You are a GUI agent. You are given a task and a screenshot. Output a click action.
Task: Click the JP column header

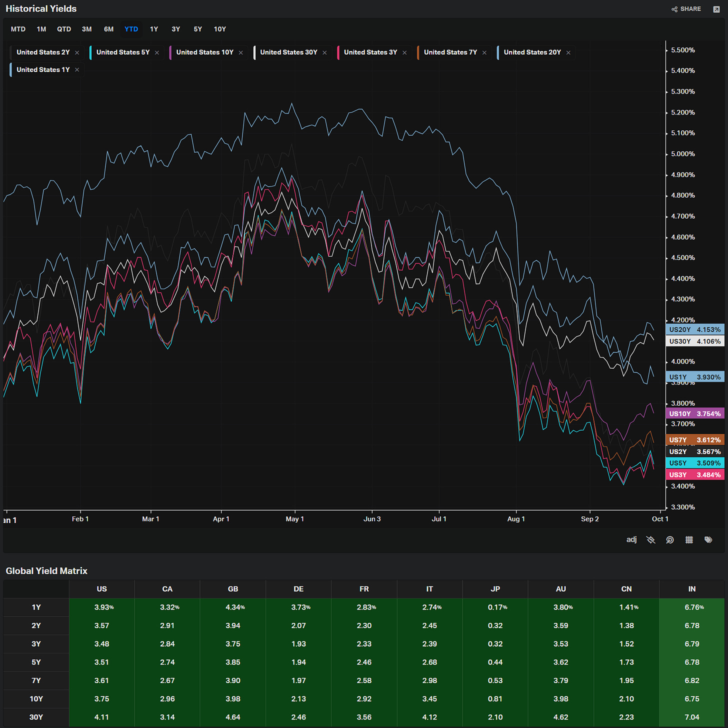[x=495, y=589]
